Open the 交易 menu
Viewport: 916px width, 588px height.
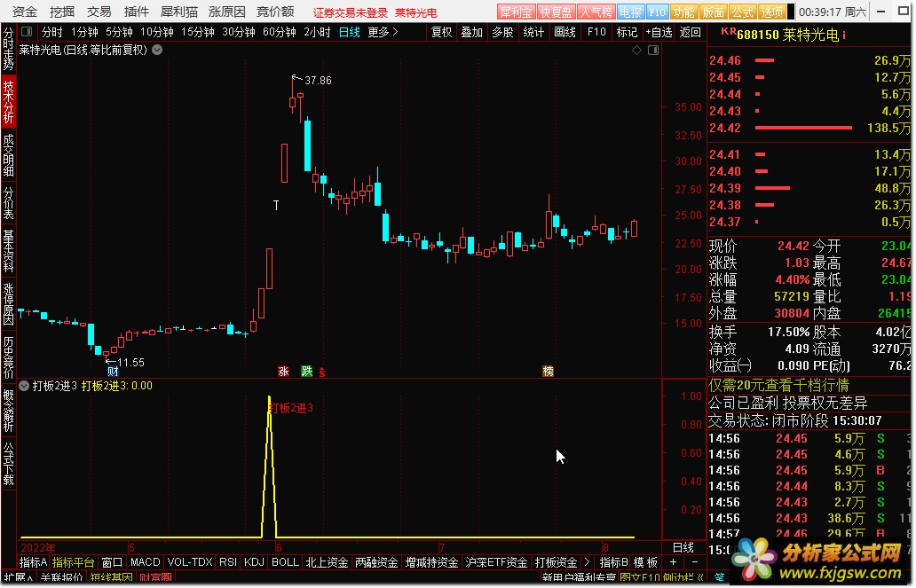(x=99, y=12)
